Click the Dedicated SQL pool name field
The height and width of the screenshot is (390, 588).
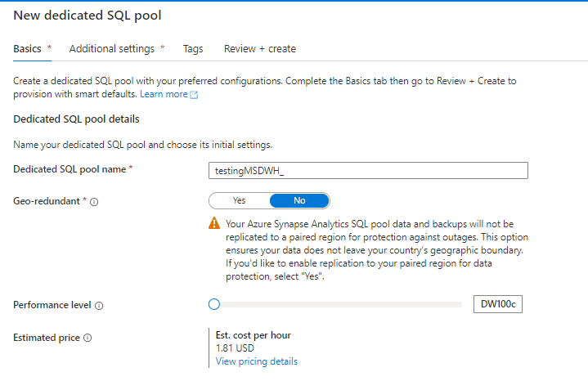368,170
